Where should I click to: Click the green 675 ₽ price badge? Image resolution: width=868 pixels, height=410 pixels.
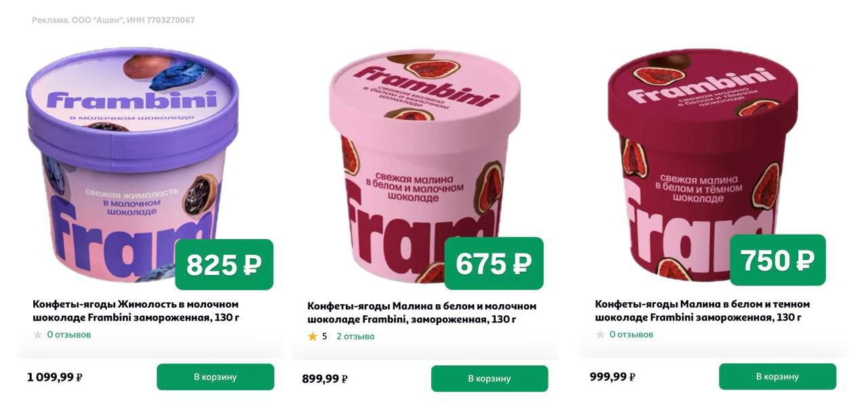coord(494,263)
